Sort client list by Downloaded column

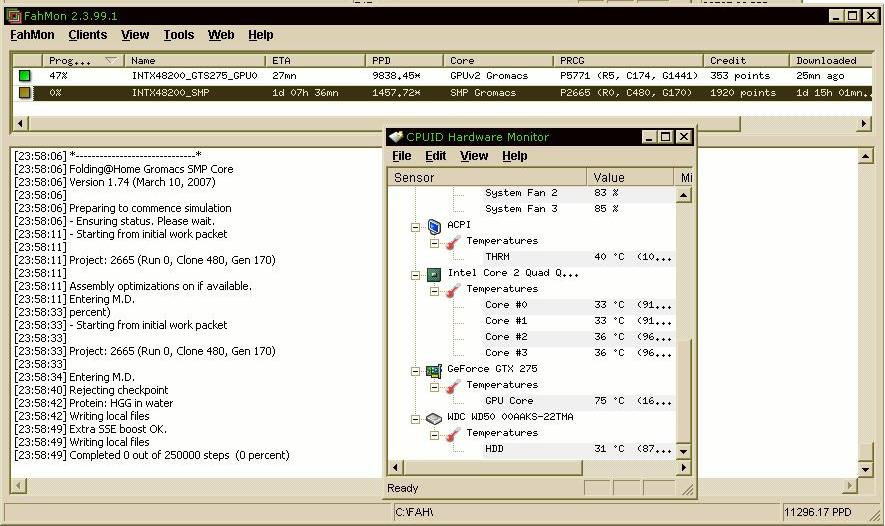click(x=831, y=60)
